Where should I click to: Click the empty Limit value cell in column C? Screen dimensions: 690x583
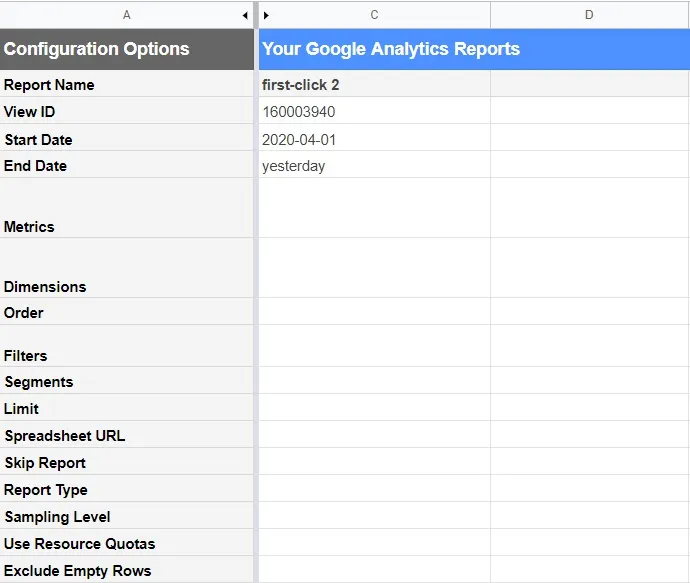point(374,407)
